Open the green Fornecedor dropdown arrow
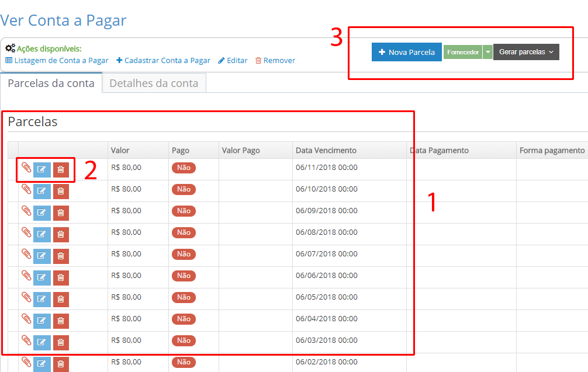The image size is (588, 372). coord(487,52)
